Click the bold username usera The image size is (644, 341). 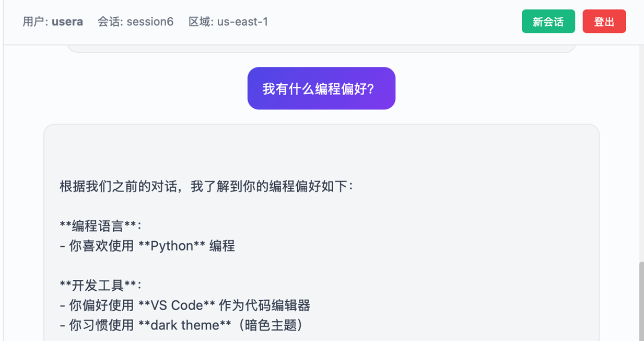tap(67, 22)
